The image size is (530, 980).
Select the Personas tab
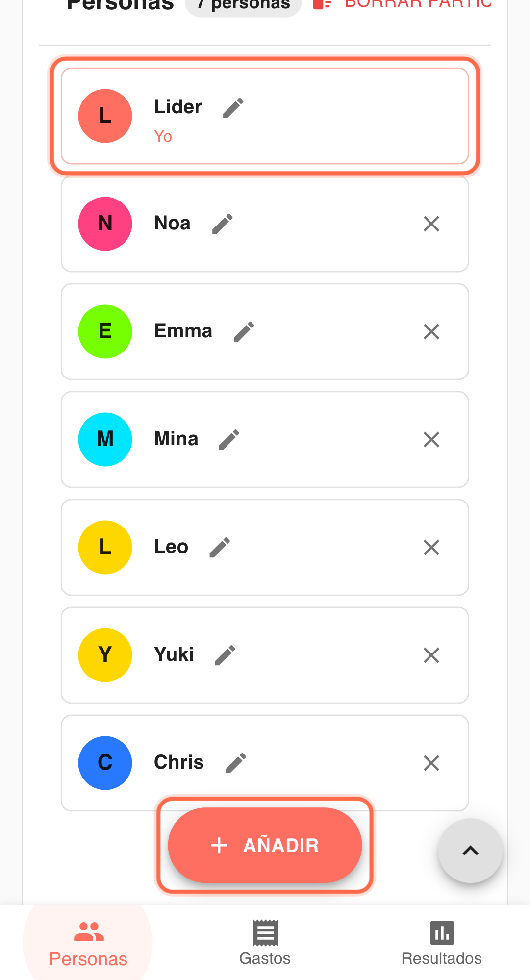(x=88, y=943)
